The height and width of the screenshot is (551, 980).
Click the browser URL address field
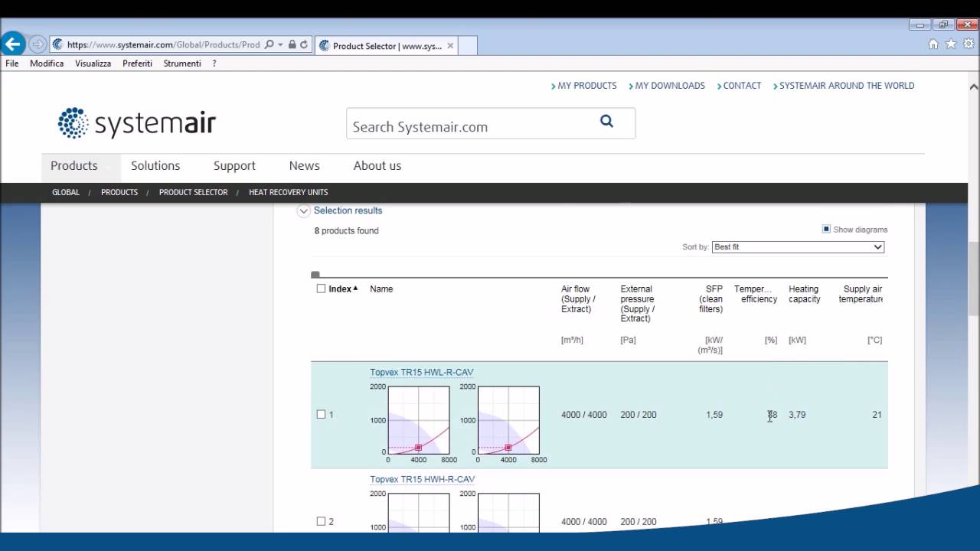point(163,45)
